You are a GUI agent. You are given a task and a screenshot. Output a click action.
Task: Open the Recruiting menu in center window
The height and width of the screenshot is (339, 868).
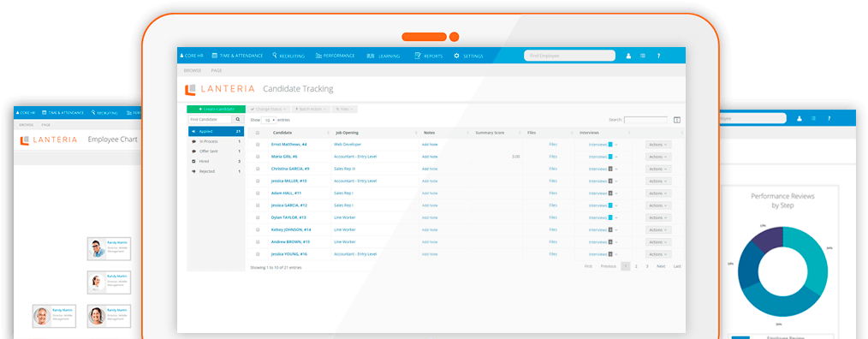click(288, 56)
